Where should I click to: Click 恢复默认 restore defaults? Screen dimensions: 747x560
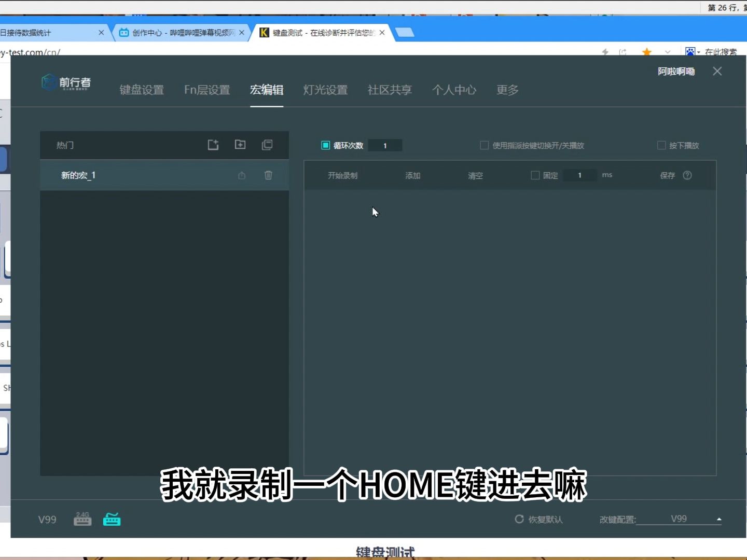click(538, 519)
